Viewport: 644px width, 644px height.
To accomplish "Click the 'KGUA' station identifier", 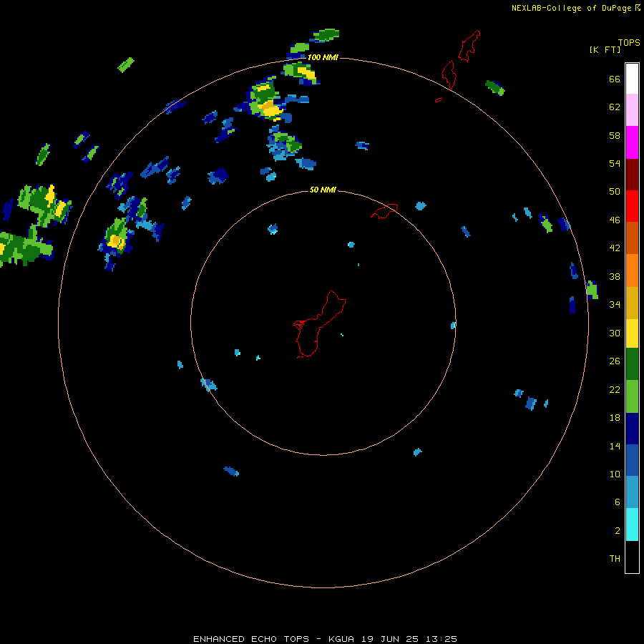I will pyautogui.click(x=343, y=639).
